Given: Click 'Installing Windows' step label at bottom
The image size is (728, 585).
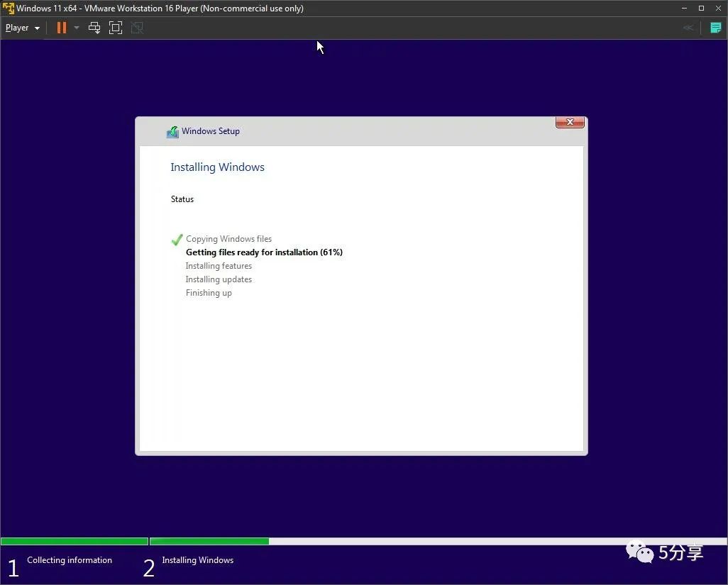Looking at the screenshot, I should 198,560.
